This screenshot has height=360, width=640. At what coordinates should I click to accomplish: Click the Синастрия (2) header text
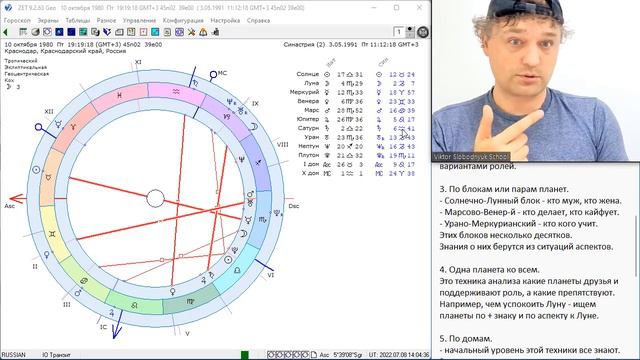(304, 44)
